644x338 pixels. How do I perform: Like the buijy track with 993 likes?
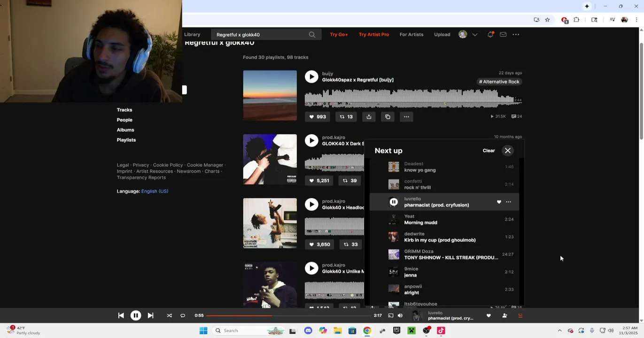[317, 117]
